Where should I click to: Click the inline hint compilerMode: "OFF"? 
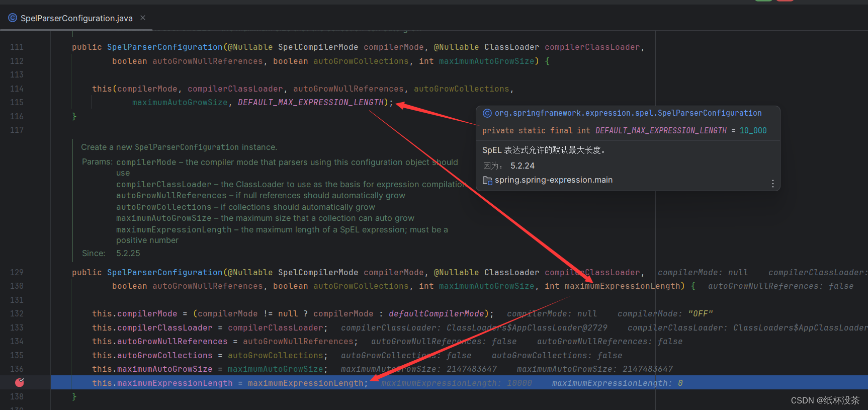click(665, 314)
